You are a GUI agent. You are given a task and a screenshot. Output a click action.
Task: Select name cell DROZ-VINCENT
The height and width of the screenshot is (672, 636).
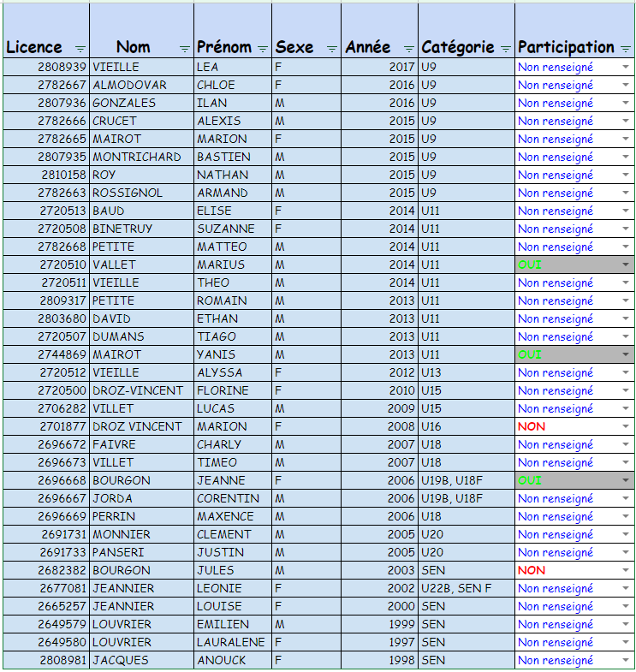click(x=142, y=390)
